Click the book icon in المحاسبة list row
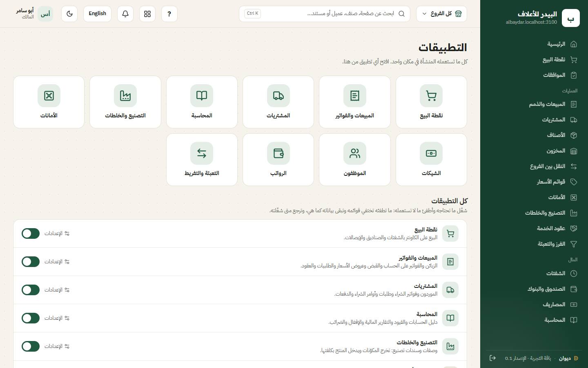 point(450,318)
